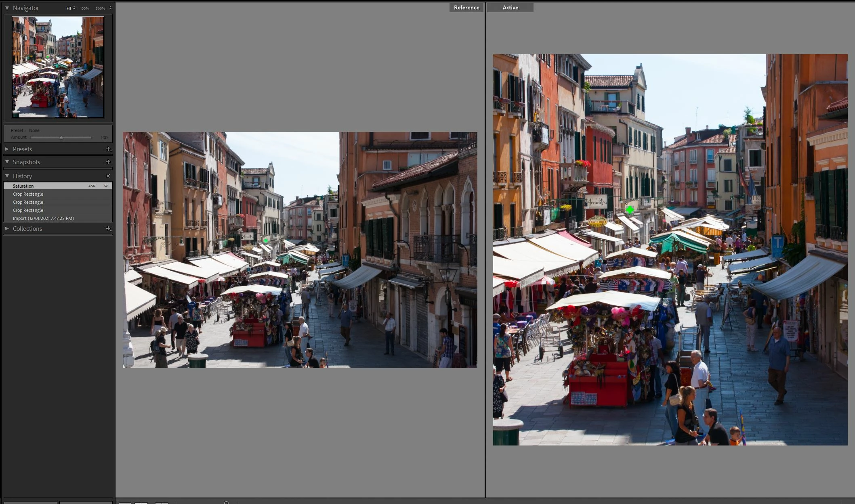855x504 pixels.
Task: Set Navigator zoom to 100%
Action: (84, 8)
